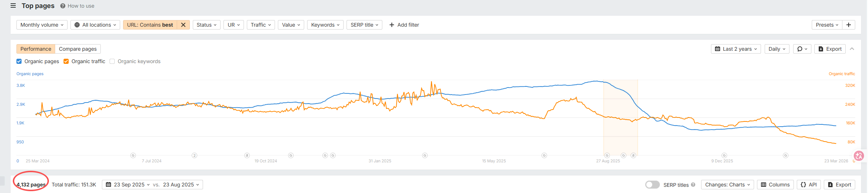Click the Google update marker near 27 Aug 2025
Viewport: 868px width, 193px height.
click(607, 155)
